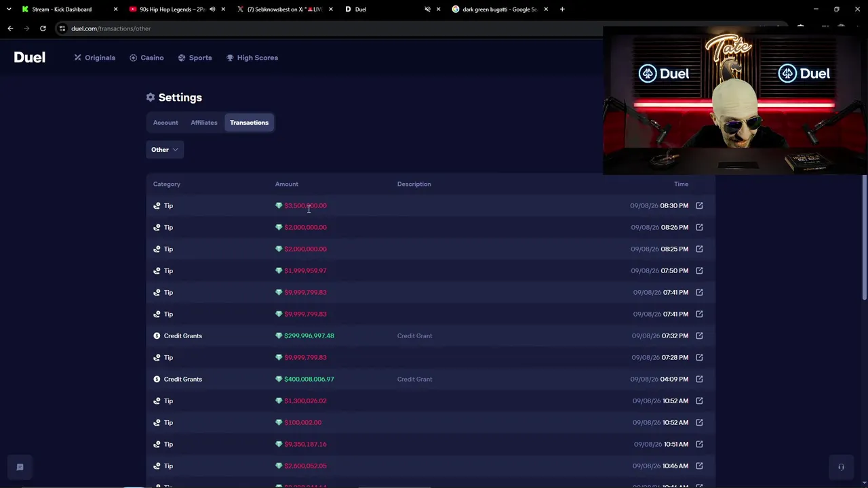Select the Transactions settings tab
Viewport: 868px width, 488px height.
249,123
